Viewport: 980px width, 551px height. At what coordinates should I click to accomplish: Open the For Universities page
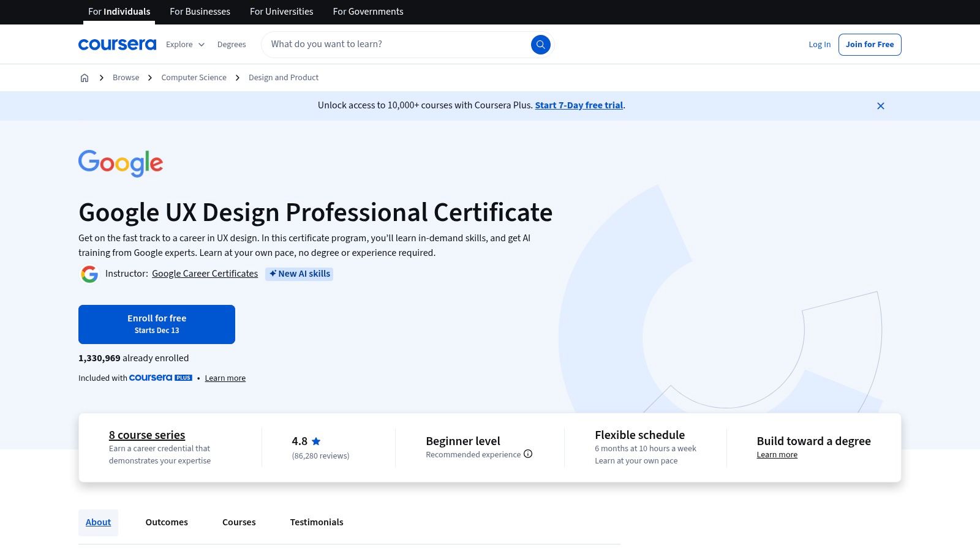click(281, 11)
